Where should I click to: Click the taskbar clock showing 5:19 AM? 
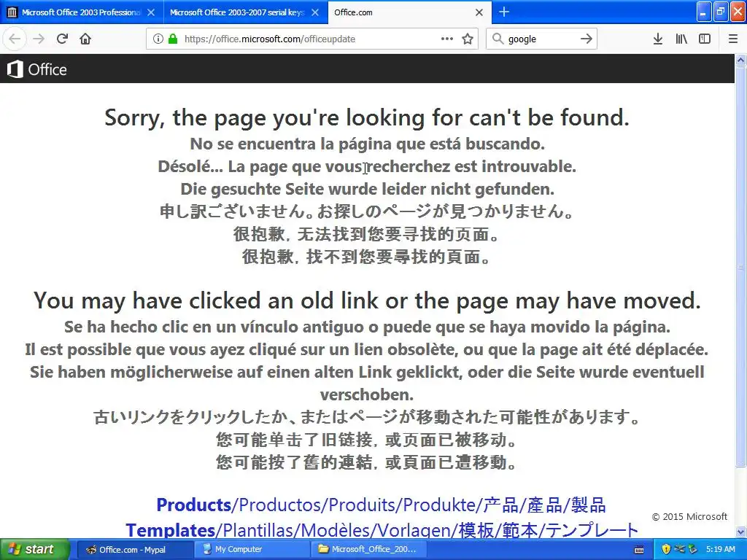[x=720, y=549]
